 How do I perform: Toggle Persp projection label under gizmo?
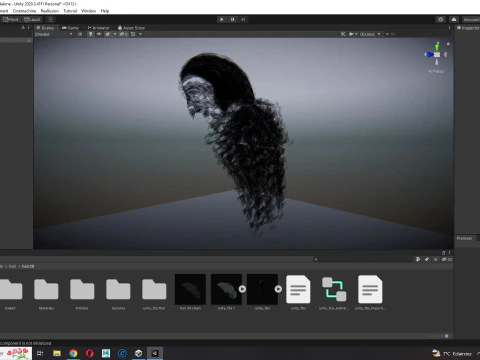436,71
